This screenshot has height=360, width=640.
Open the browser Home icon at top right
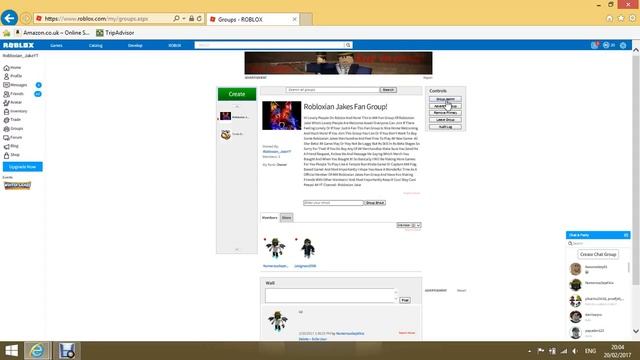pos(609,18)
